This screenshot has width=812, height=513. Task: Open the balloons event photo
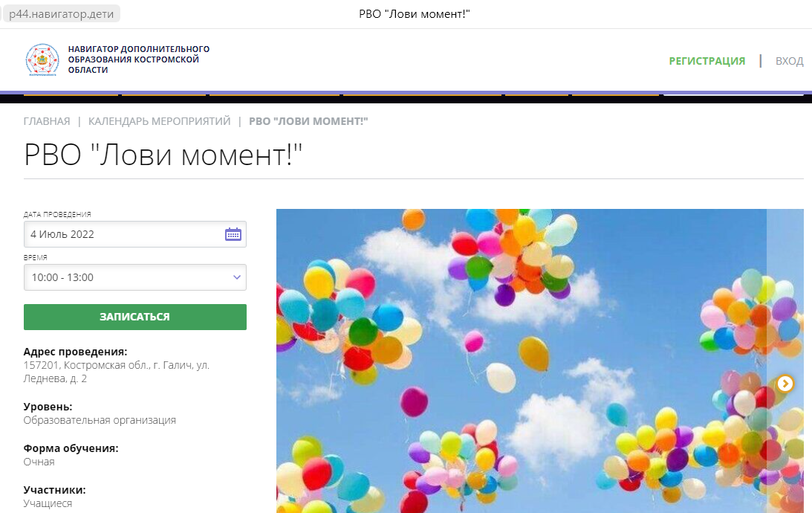(521, 361)
